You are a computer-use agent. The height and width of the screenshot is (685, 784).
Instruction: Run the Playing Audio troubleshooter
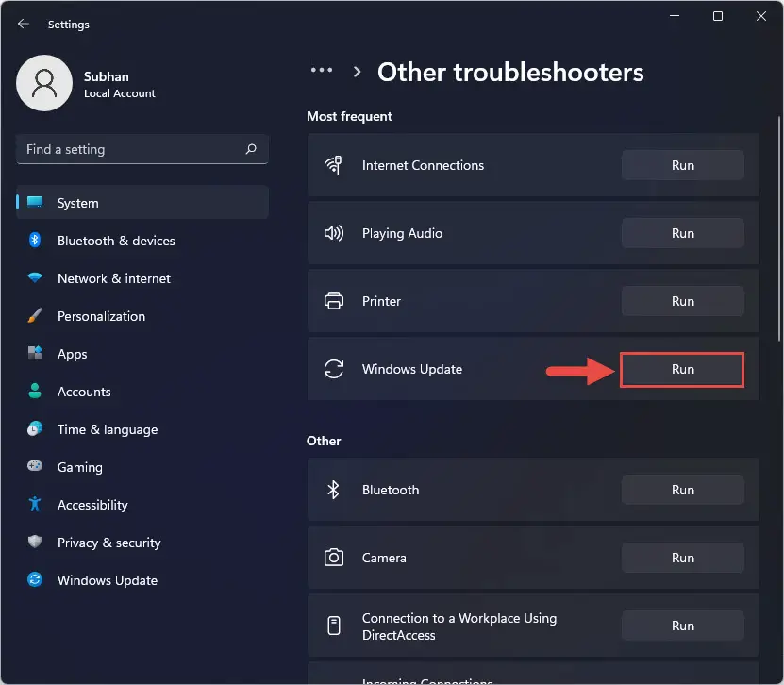(682, 233)
